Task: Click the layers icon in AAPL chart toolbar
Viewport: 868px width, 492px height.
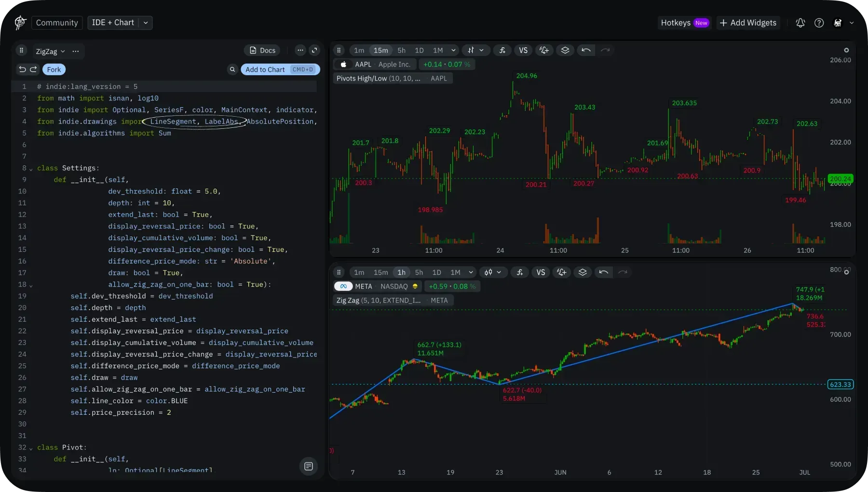Action: click(x=565, y=50)
